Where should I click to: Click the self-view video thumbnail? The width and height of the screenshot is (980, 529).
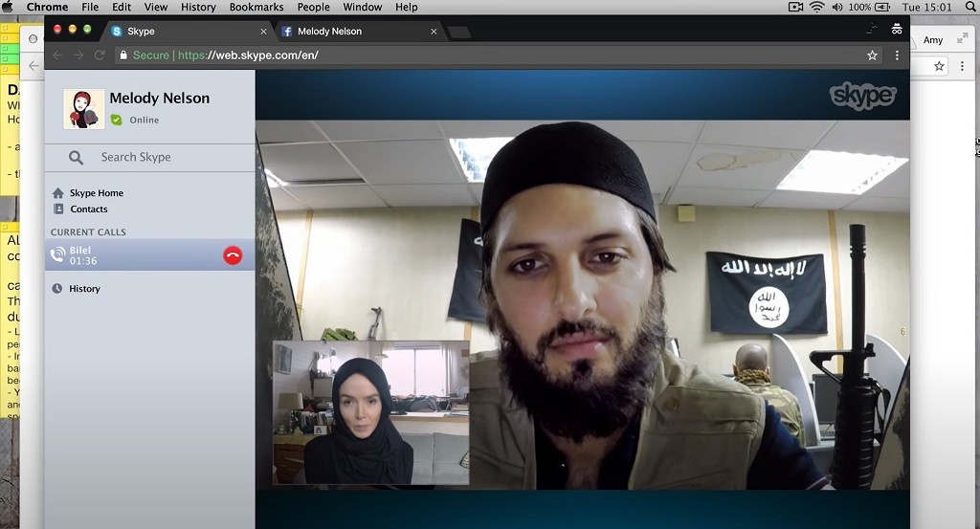tap(371, 412)
